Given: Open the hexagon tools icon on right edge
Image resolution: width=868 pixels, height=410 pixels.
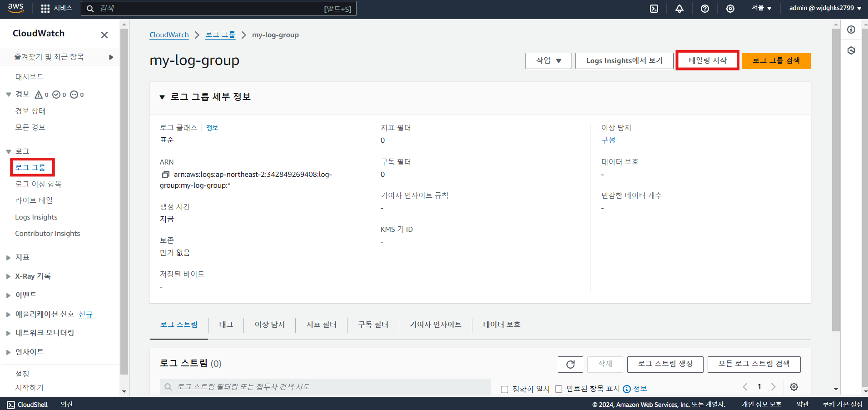Looking at the screenshot, I should tap(851, 50).
